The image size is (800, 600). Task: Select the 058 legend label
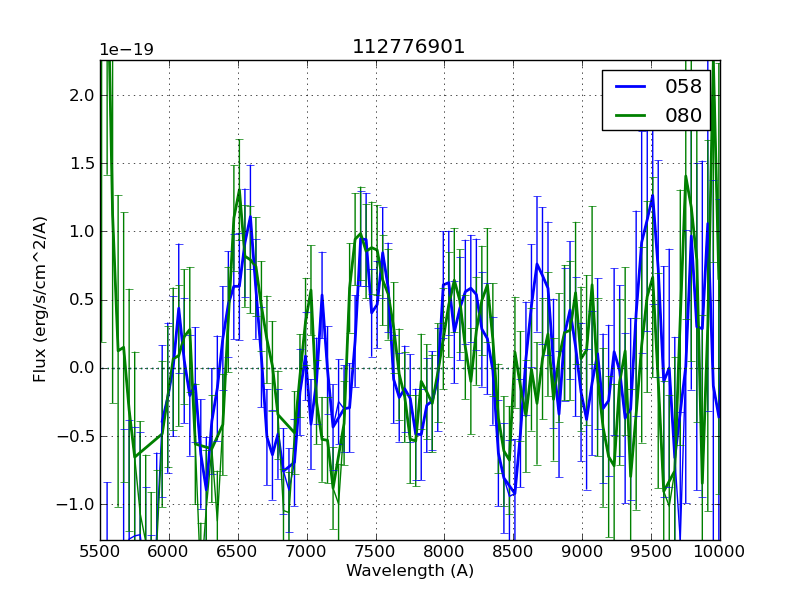[x=684, y=86]
